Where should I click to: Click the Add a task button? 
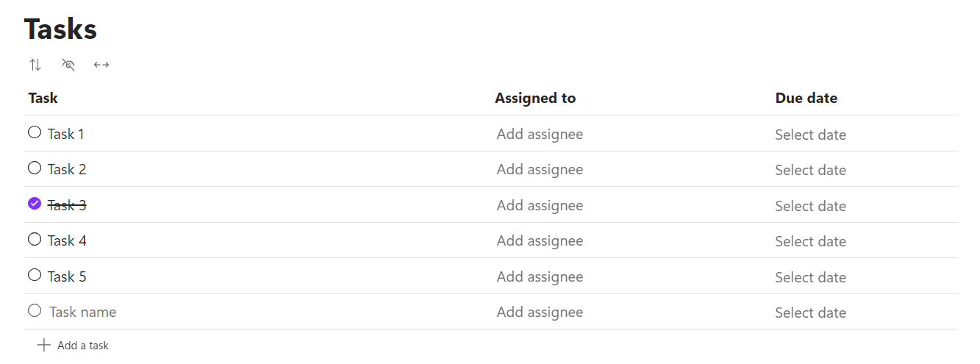[73, 345]
